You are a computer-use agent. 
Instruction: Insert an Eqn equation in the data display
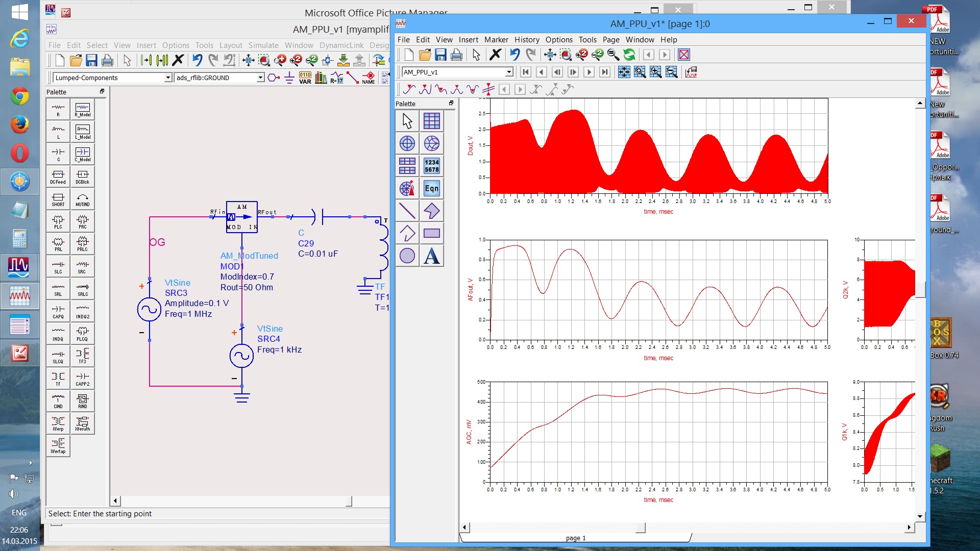click(431, 188)
